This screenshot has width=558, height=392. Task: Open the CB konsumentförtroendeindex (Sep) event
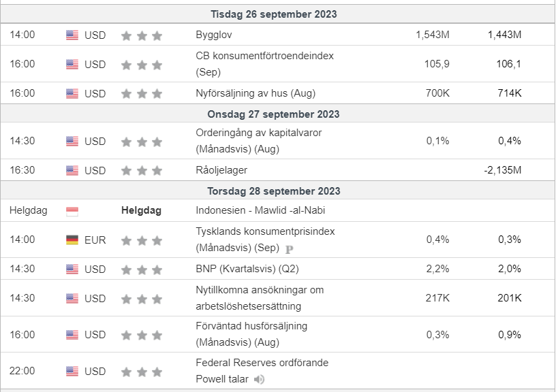click(264, 64)
